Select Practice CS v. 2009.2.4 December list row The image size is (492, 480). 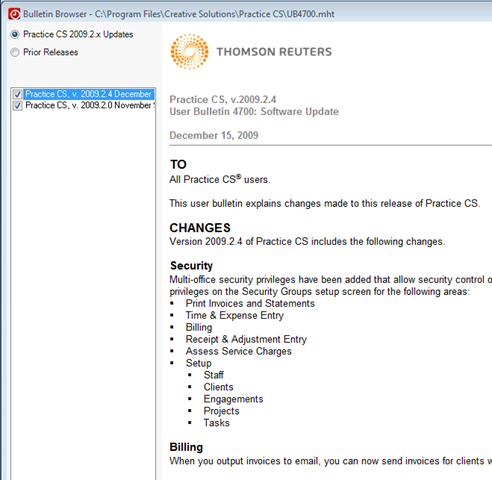pyautogui.click(x=89, y=94)
